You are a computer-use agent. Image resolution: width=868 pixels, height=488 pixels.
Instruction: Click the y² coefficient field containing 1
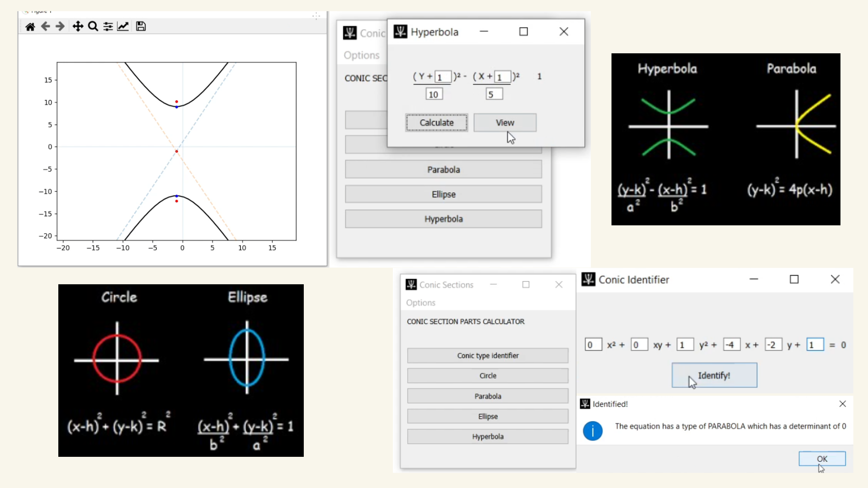click(x=684, y=345)
